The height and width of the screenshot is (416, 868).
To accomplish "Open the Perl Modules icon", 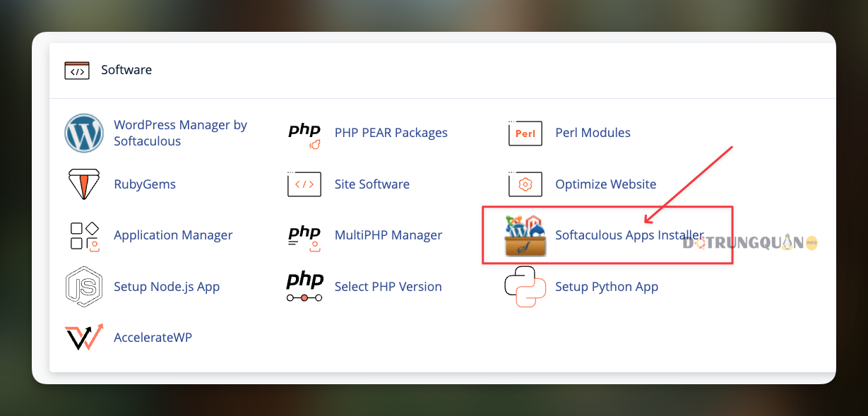I will 525,133.
